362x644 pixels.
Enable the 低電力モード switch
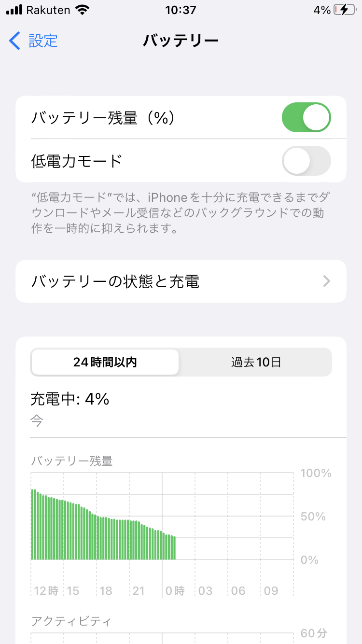point(306,161)
